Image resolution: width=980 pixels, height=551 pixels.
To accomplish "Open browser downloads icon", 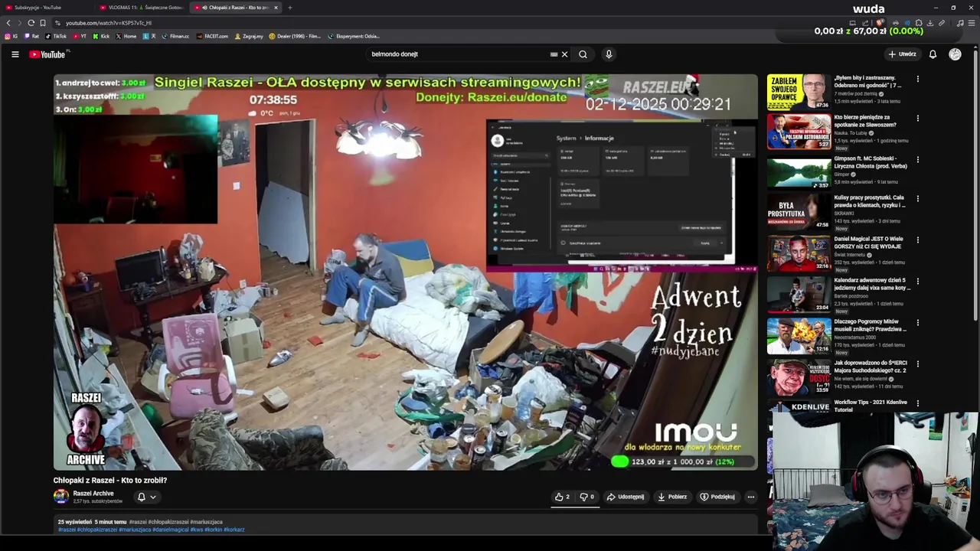I will tap(929, 23).
